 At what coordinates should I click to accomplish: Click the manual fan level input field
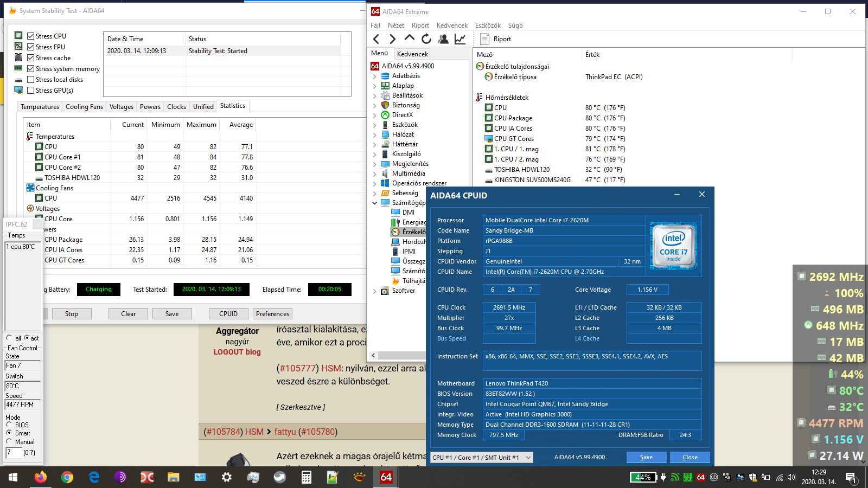[13, 452]
